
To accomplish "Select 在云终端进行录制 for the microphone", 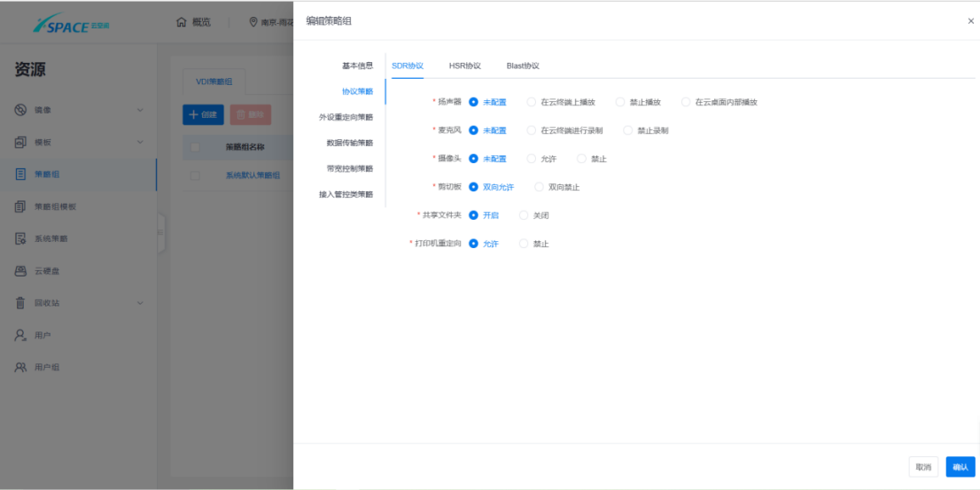I will tap(532, 130).
